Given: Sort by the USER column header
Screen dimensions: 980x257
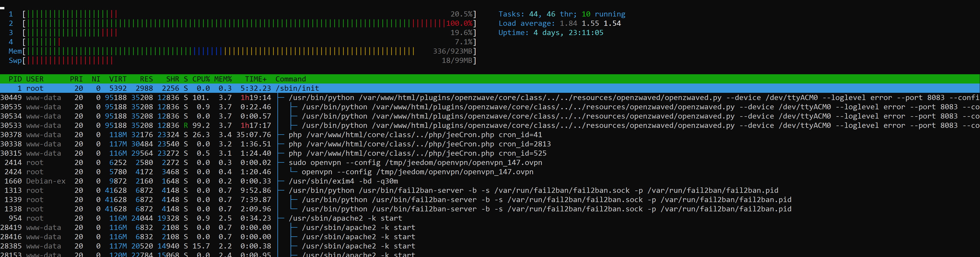Looking at the screenshot, I should point(35,79).
